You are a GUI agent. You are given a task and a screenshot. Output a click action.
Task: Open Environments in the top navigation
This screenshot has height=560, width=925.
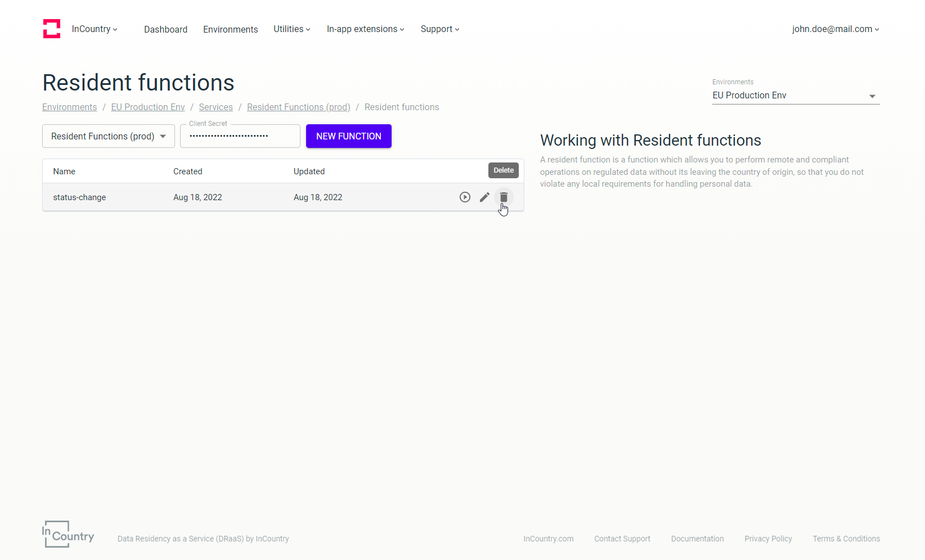tap(230, 29)
